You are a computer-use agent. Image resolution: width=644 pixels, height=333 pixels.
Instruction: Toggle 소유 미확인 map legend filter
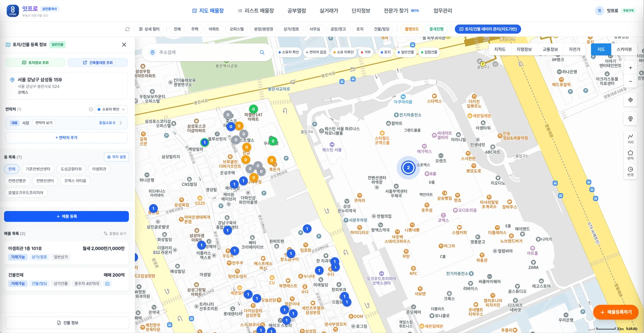[x=343, y=52]
